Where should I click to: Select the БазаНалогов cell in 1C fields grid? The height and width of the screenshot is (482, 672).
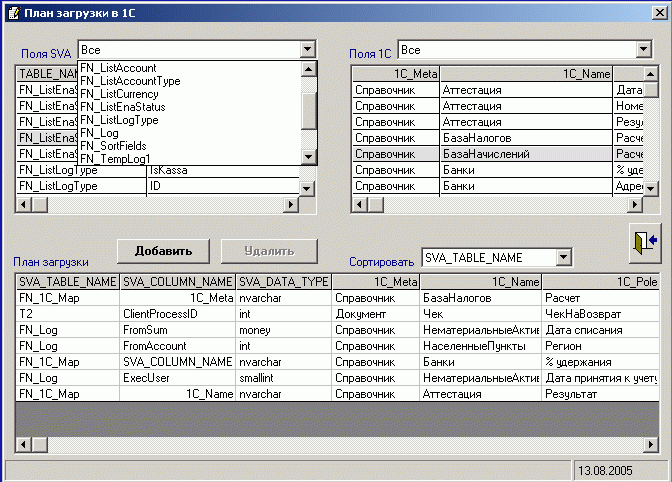527,138
